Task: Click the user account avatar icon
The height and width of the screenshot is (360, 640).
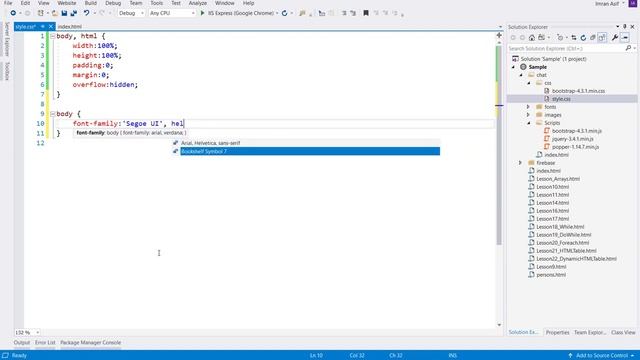Action: point(632,3)
